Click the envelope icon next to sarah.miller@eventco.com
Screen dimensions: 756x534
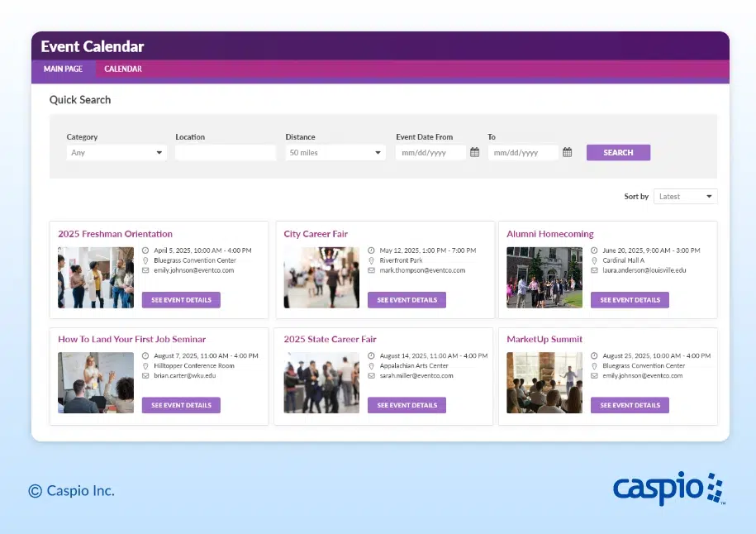371,375
